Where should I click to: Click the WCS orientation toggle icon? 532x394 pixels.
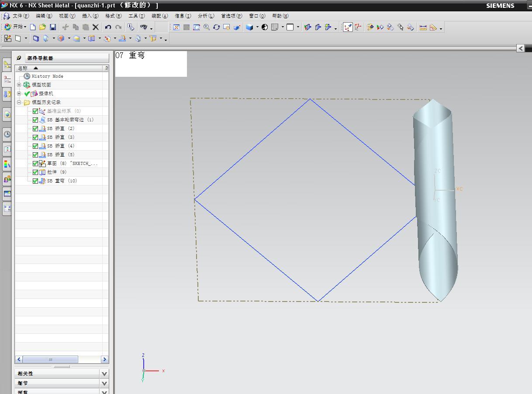(348, 27)
